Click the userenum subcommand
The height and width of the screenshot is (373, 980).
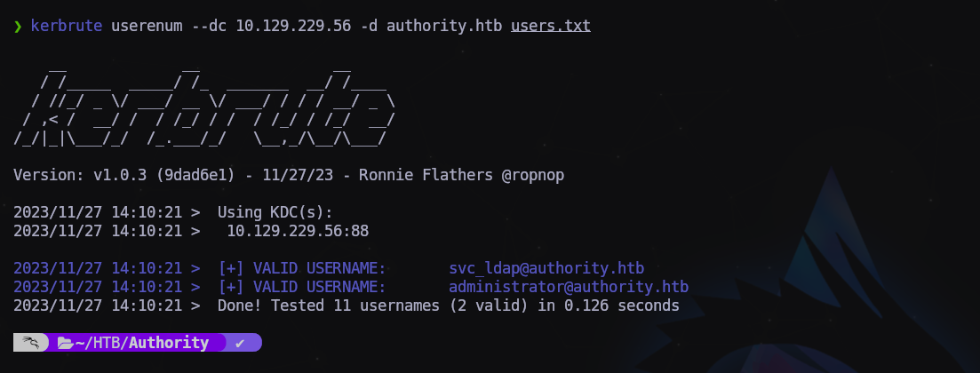[x=147, y=27]
